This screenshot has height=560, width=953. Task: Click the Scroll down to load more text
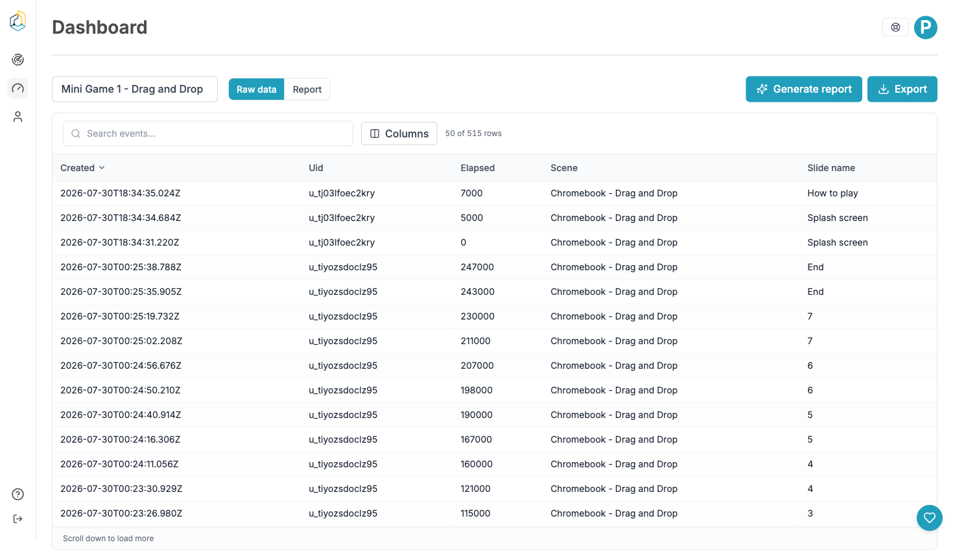108,539
